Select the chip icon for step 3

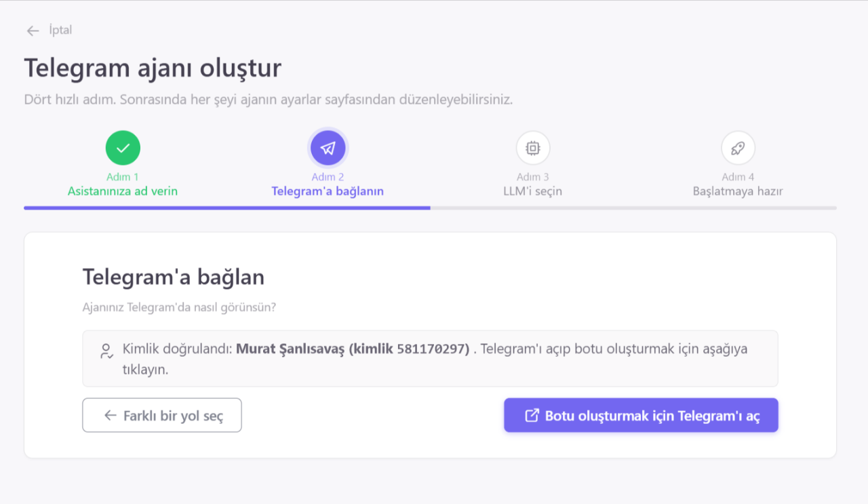click(533, 148)
